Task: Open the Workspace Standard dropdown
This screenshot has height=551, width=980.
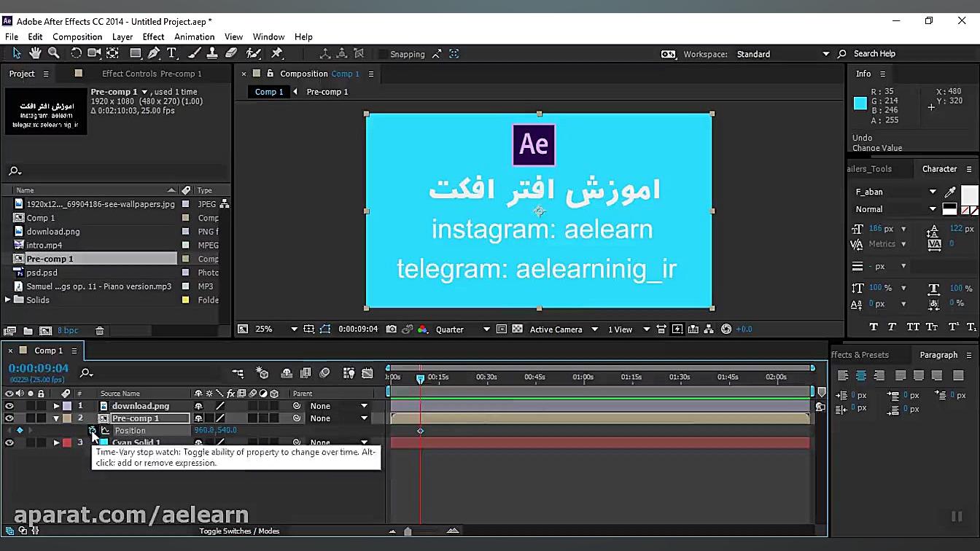Action: coord(783,54)
